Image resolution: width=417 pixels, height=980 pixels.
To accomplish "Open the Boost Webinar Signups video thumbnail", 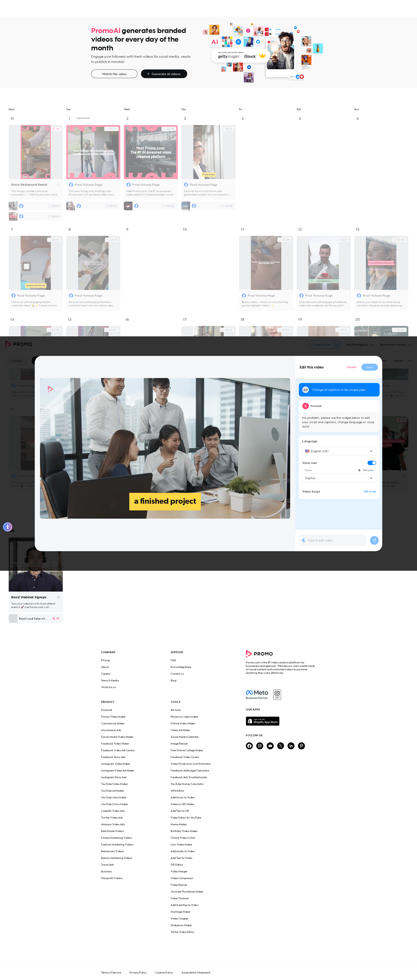I will pyautogui.click(x=36, y=565).
